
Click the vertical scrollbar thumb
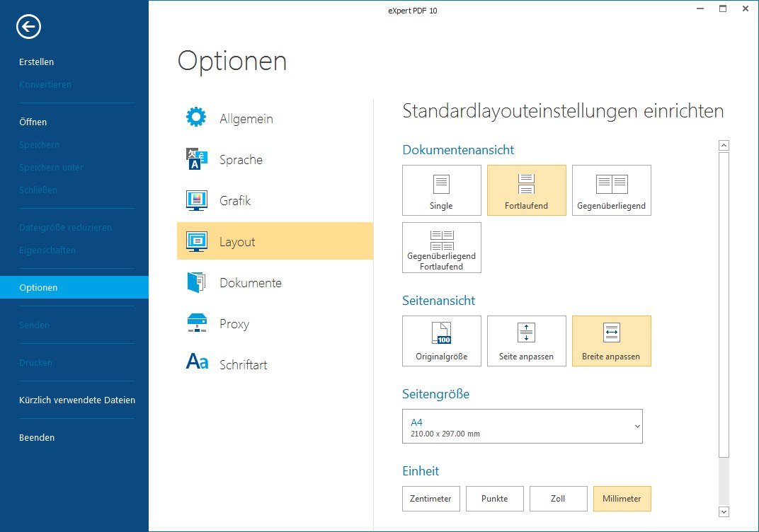tap(724, 305)
